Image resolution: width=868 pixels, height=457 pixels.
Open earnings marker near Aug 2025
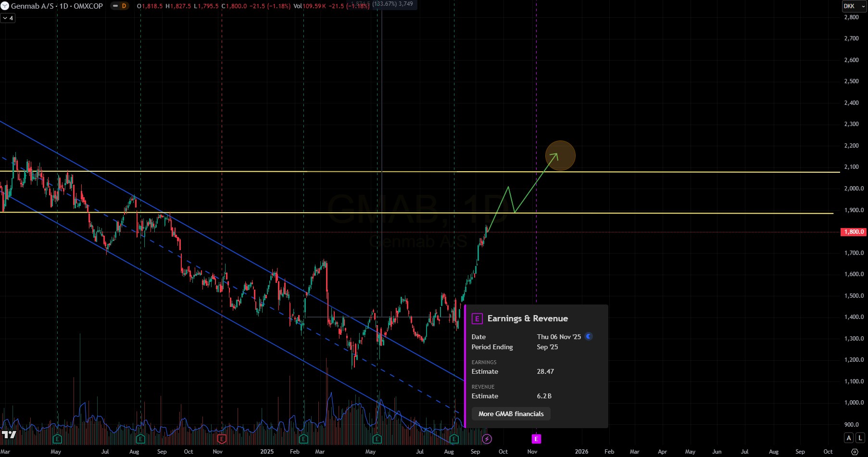click(454, 439)
